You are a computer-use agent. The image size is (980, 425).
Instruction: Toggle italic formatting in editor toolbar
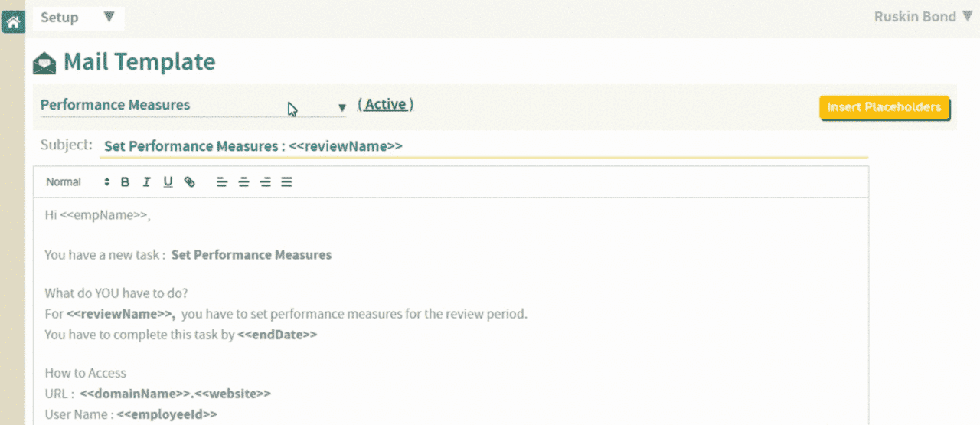(x=146, y=182)
